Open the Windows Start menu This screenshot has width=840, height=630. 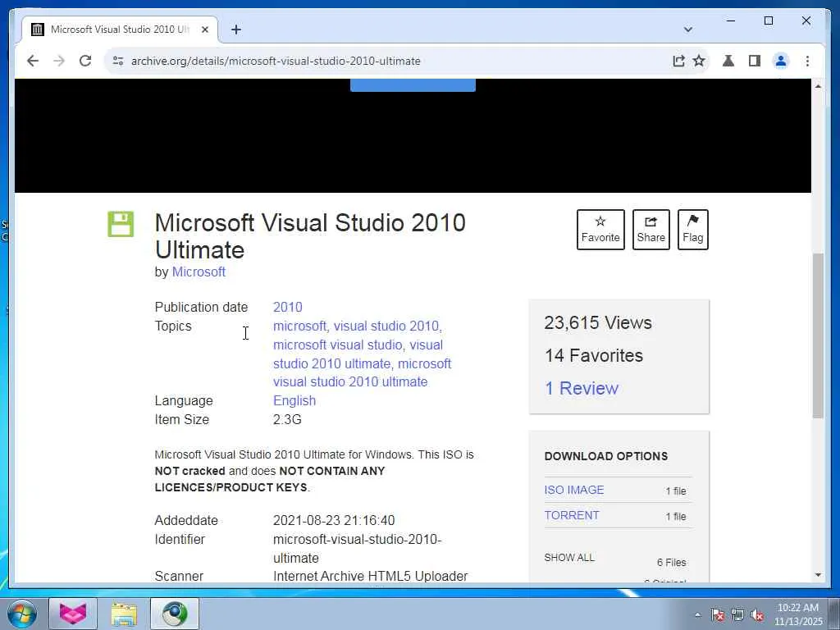coord(21,614)
